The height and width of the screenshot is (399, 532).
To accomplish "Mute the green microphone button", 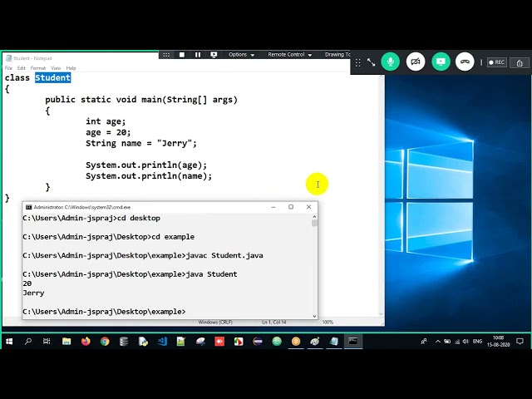I will (390, 62).
